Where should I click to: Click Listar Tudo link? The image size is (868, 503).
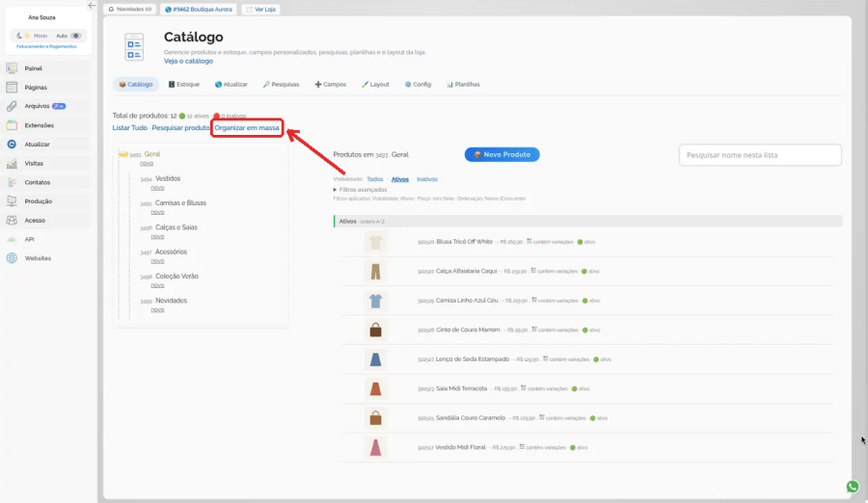coord(129,128)
